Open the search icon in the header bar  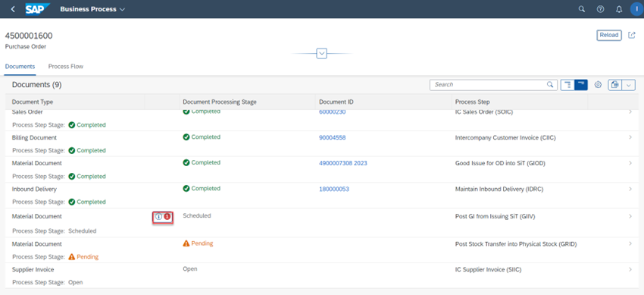582,9
